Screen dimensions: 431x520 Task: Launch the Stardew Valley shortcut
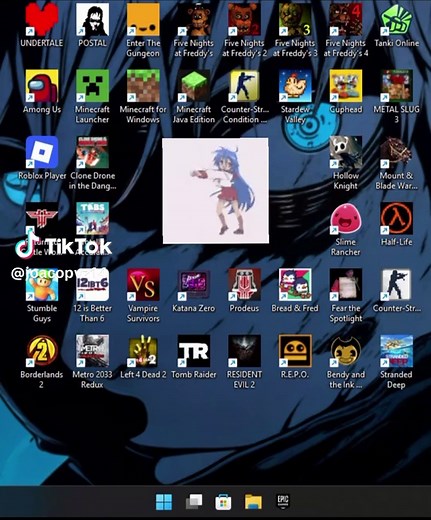point(295,86)
